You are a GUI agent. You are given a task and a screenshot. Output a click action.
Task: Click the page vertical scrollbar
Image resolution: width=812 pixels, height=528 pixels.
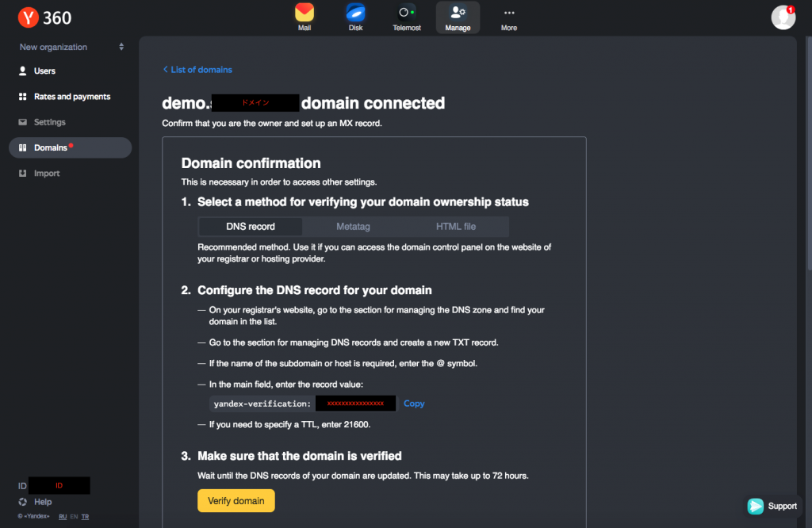(808, 153)
